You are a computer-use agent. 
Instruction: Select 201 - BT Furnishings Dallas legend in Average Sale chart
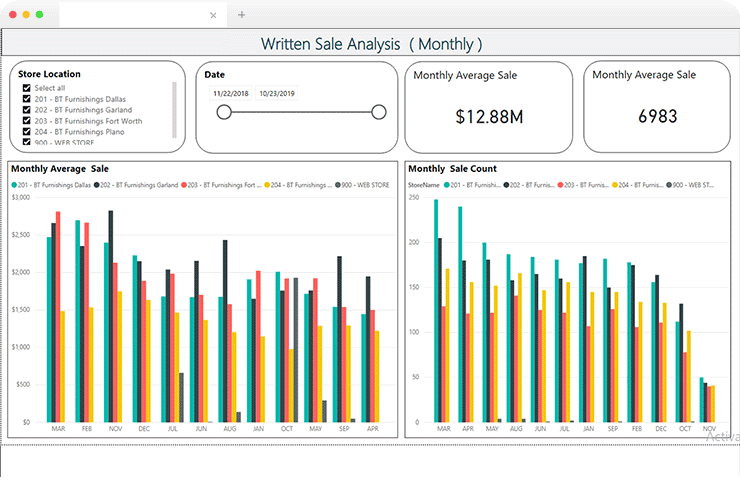pyautogui.click(x=51, y=185)
